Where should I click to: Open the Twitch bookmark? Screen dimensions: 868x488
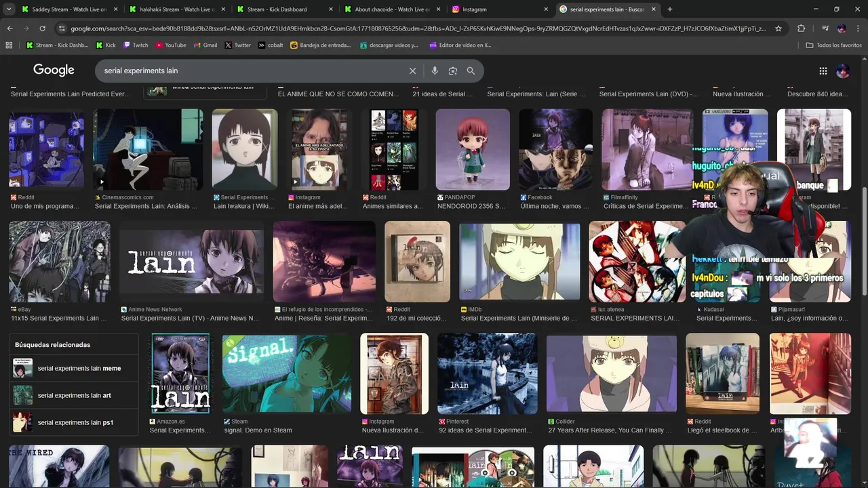point(136,45)
